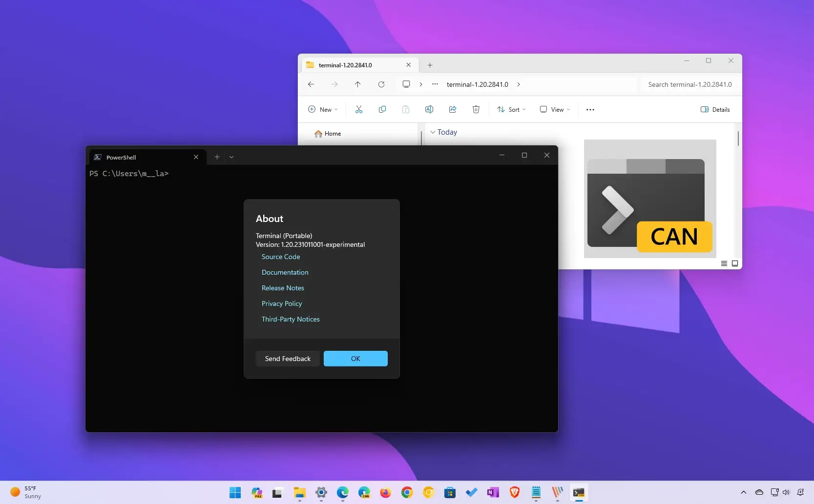
Task: Click the Copy icon in File Explorer
Action: pos(382,109)
